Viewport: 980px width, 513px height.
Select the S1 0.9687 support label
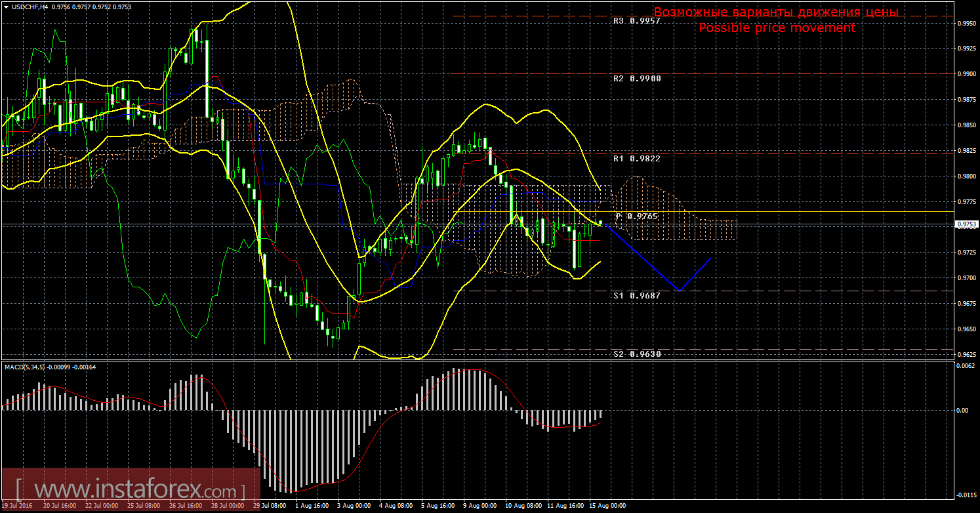tap(637, 296)
